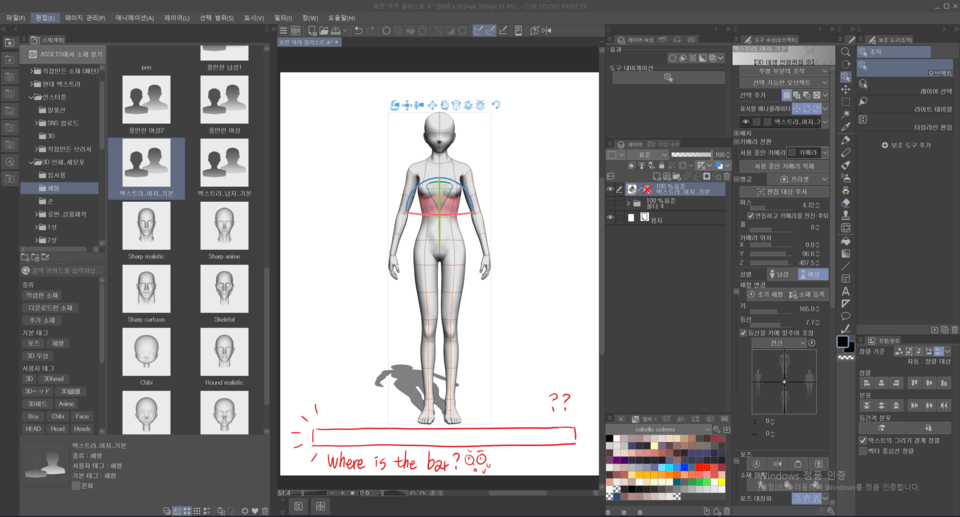Open the 레이어(L) menu
The width and height of the screenshot is (960, 517).
pos(177,18)
